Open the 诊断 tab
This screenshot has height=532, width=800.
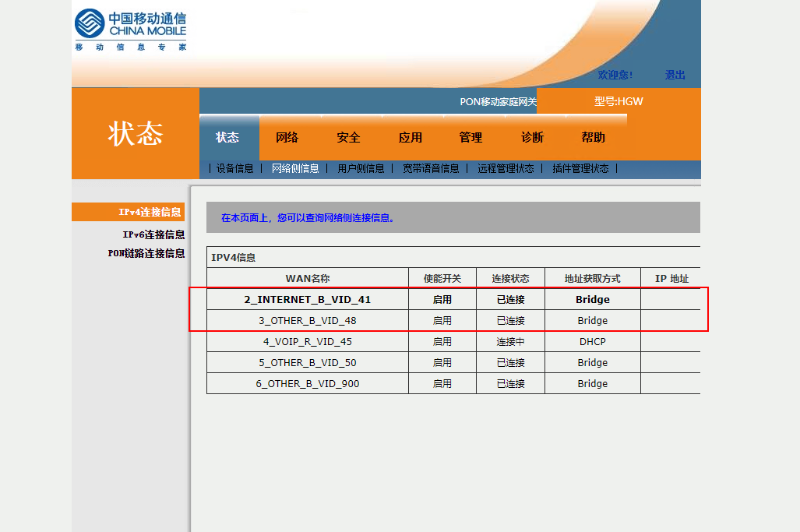click(532, 138)
